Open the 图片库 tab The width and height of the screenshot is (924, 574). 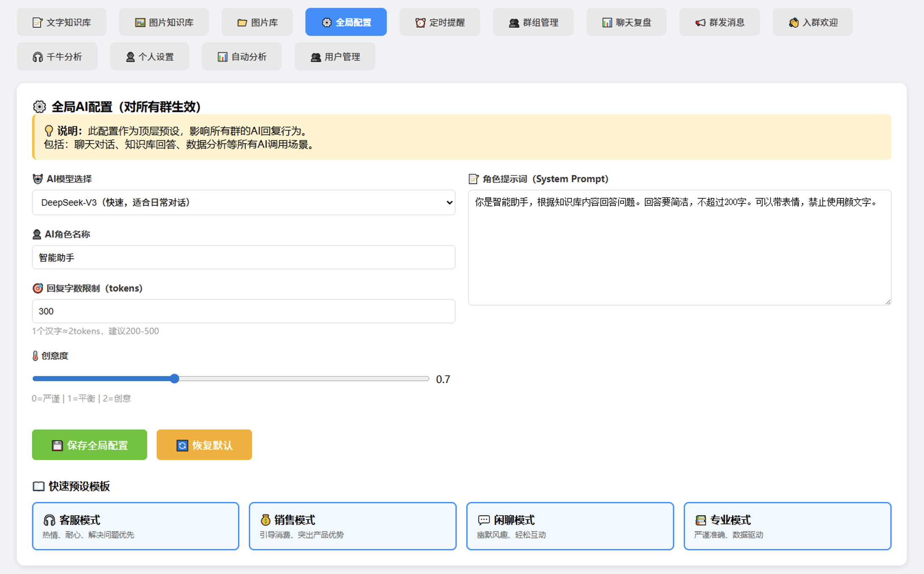[x=257, y=22]
